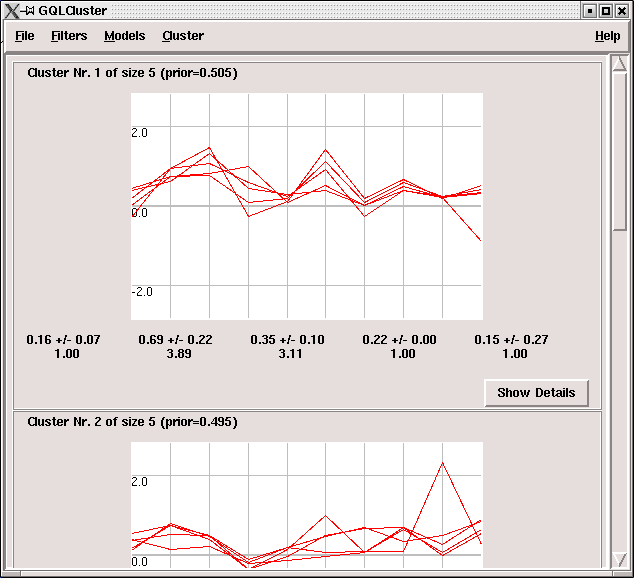The height and width of the screenshot is (578, 634).
Task: Click empty scrollbar trough below the thumb
Action: [618, 400]
